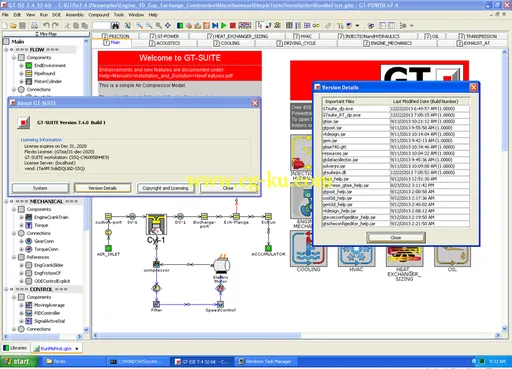512x369 pixels.
Task: Click the Version Details button
Action: point(103,188)
